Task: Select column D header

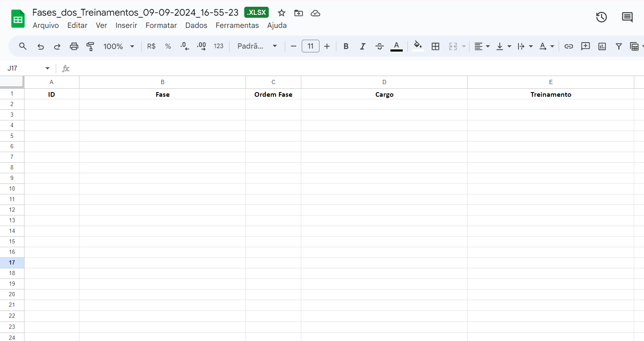Action: [x=384, y=82]
